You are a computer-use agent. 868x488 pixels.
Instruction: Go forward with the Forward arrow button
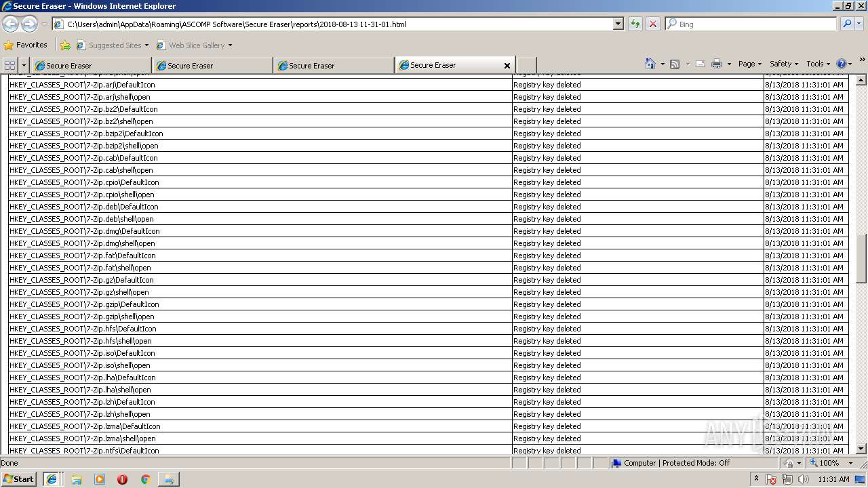click(29, 24)
